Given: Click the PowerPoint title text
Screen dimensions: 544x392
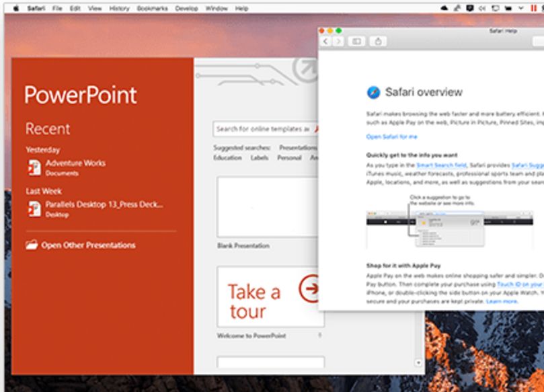Looking at the screenshot, I should point(81,95).
